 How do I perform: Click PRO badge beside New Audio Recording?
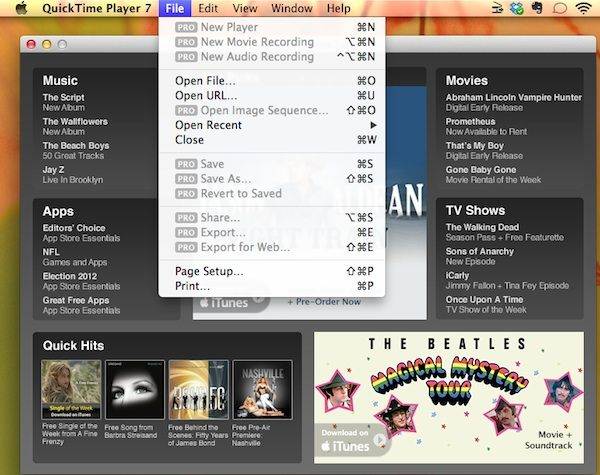coord(186,57)
